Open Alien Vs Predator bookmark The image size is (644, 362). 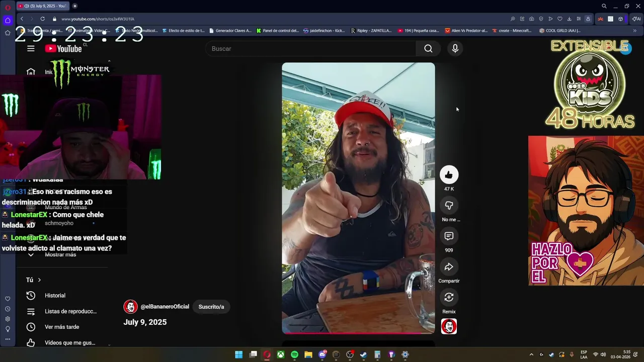click(466, 31)
